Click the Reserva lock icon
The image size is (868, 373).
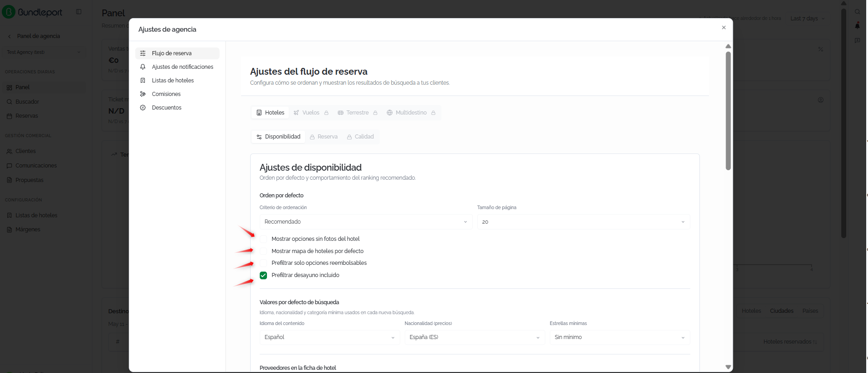(312, 137)
